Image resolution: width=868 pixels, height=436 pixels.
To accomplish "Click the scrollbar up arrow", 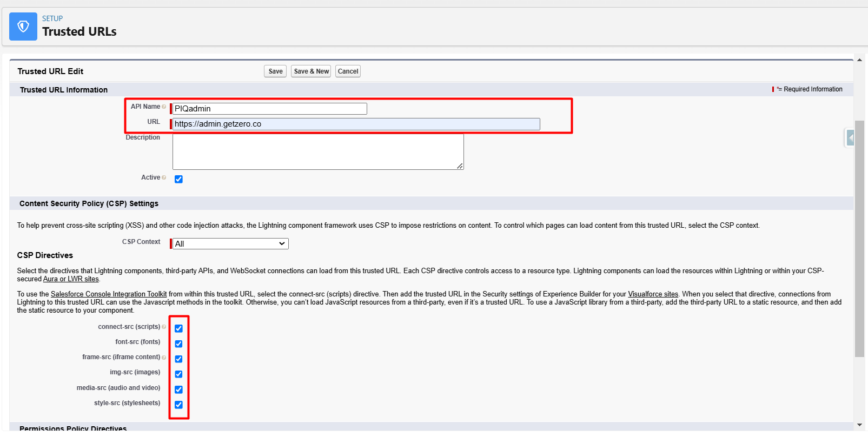I will tap(859, 60).
